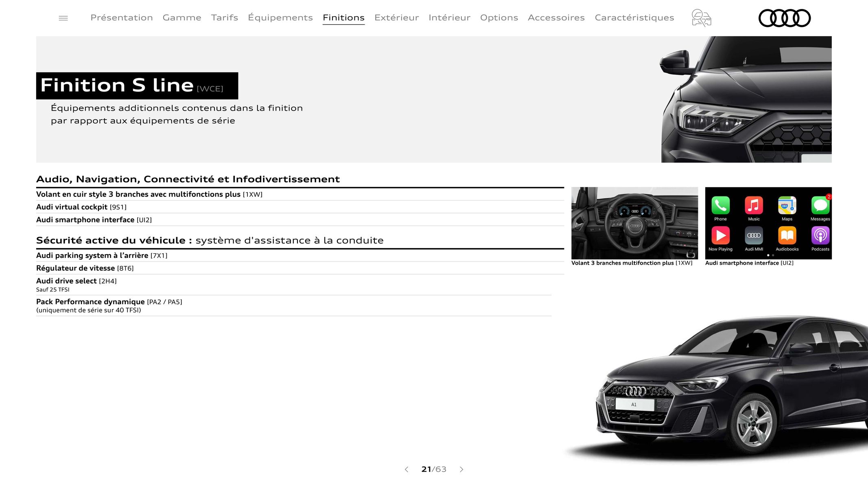Click 'Audi virtual cockpit [9S1]' row
868x488 pixels.
[300, 207]
